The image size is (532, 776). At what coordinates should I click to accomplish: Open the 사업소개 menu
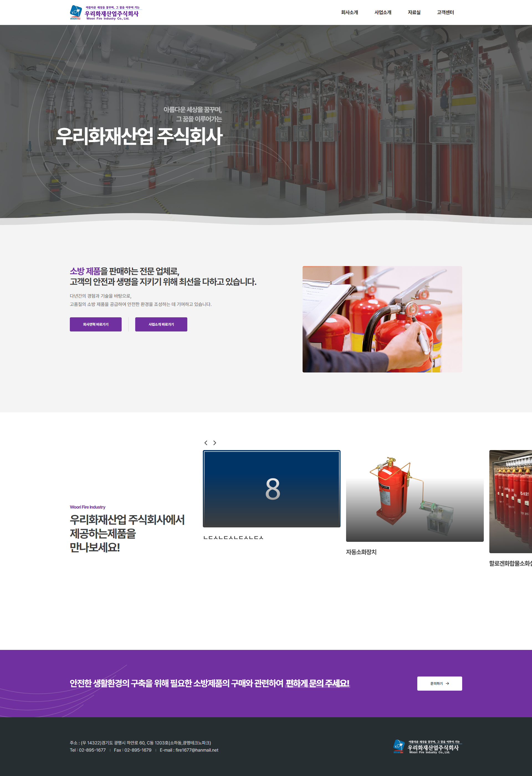click(x=382, y=12)
